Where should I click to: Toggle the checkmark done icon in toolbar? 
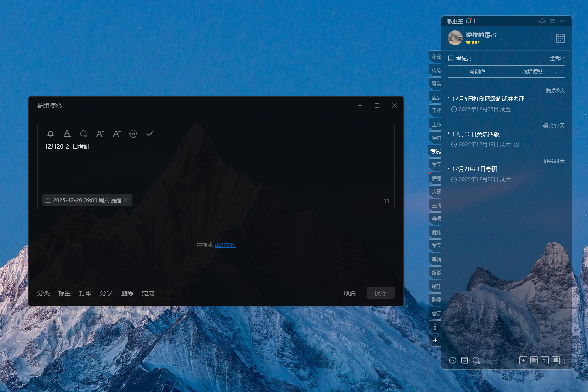[150, 134]
